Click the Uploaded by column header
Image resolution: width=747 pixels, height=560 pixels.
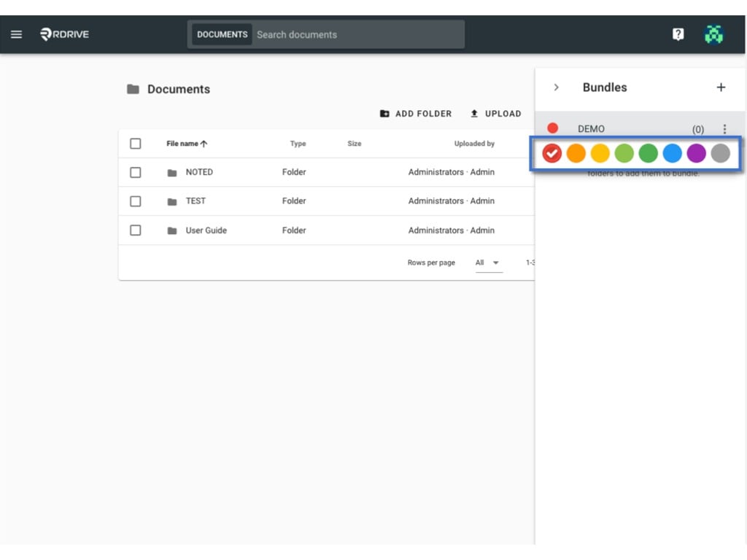(474, 144)
